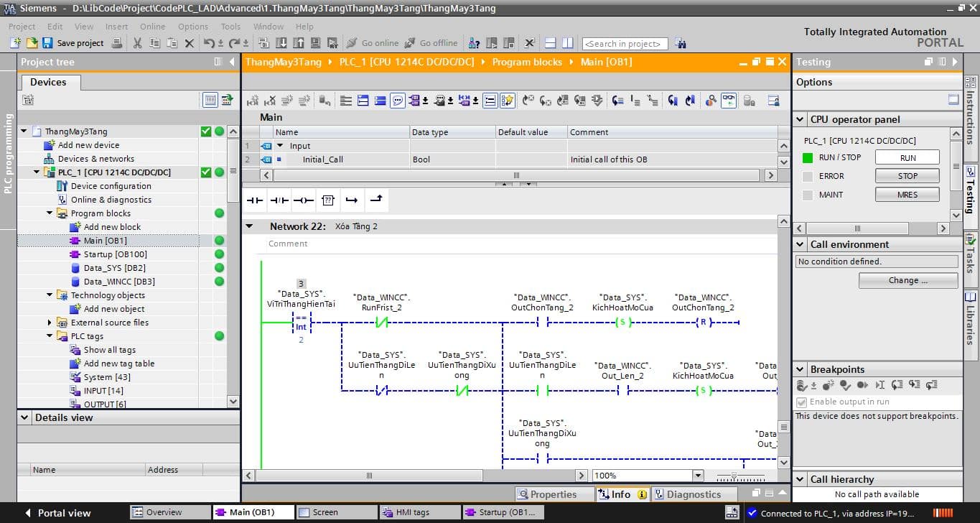Screen dimensions: 980x523
Task: Open the HMI tags taskbar tab
Action: pos(420,512)
